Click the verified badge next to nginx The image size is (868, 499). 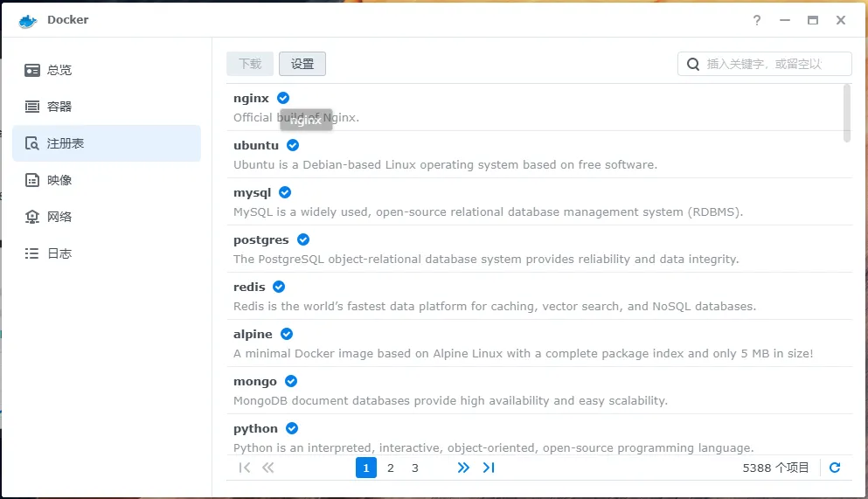pos(283,98)
